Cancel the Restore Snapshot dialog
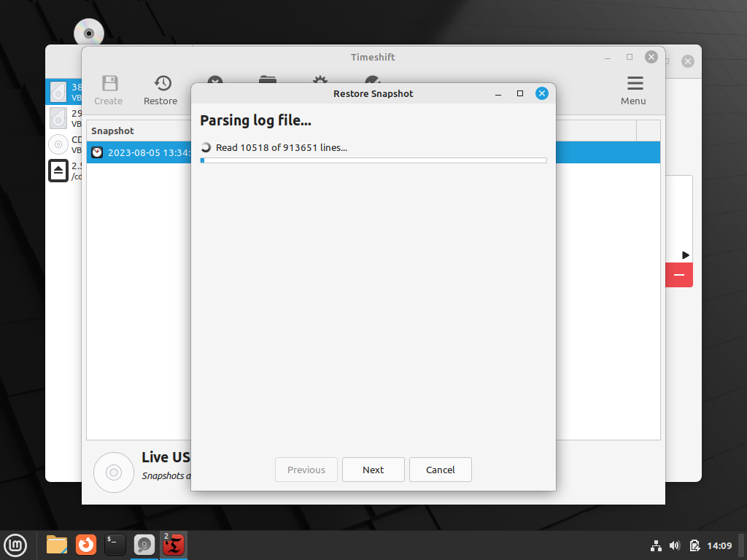 pos(440,470)
